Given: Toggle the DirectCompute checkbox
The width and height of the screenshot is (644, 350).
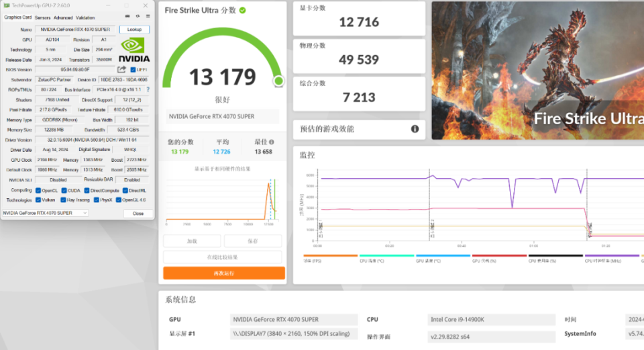Looking at the screenshot, I should 87,190.
